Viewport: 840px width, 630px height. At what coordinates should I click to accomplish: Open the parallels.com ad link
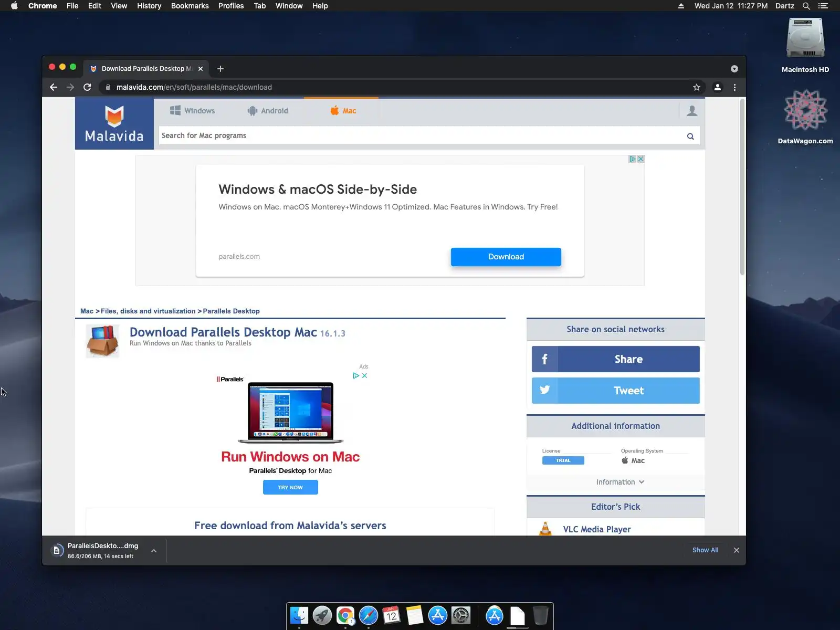(x=239, y=257)
